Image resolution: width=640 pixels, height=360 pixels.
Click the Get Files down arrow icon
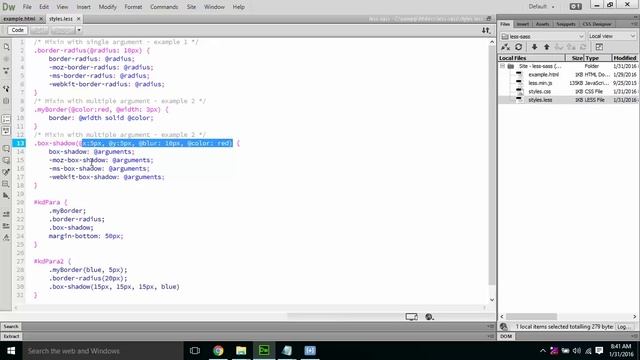(534, 47)
